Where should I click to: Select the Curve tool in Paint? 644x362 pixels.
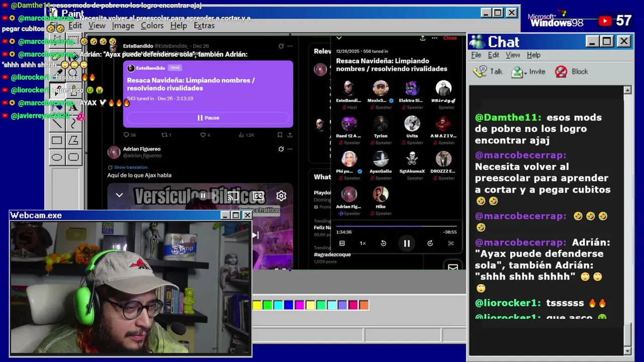coord(73,124)
